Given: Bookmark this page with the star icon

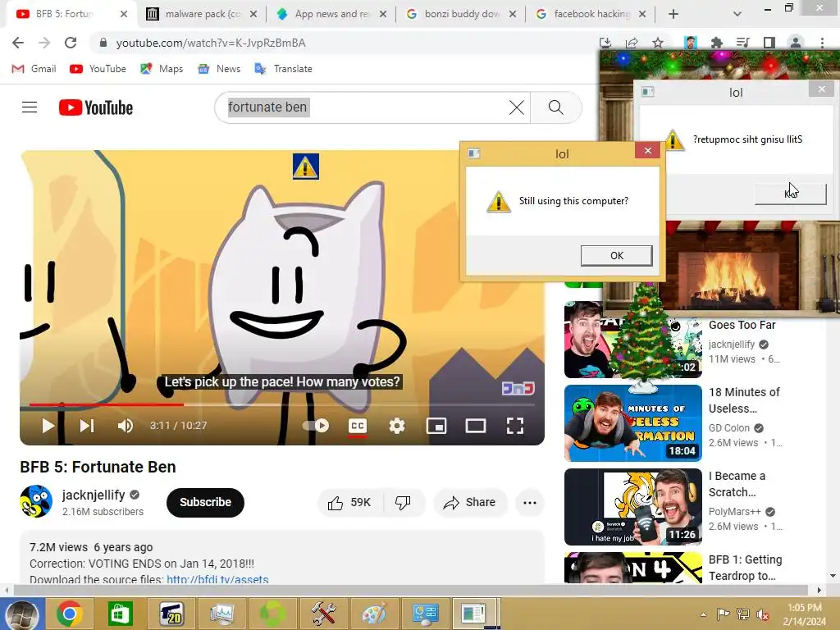Looking at the screenshot, I should (x=658, y=43).
